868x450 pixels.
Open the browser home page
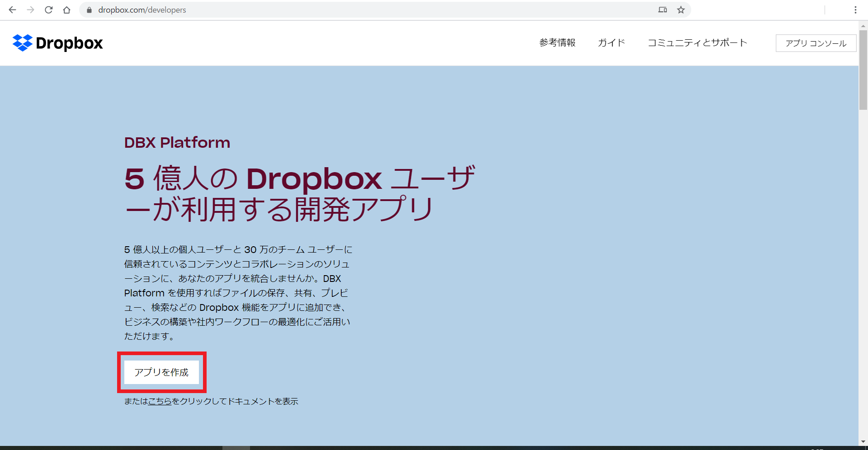66,9
